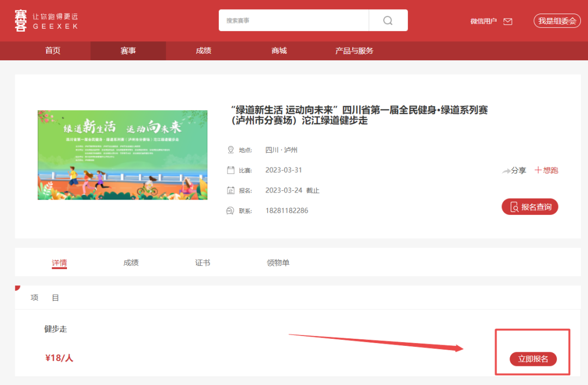Switch to the 证书 tab
Screen dimensions: 588x385
203,263
